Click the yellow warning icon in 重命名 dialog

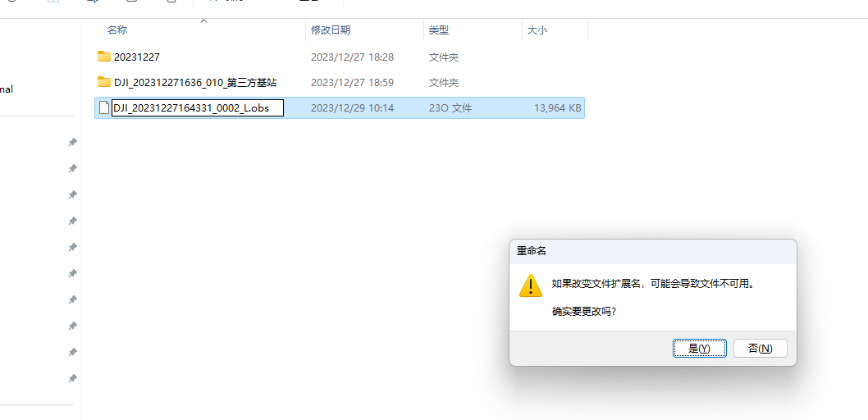pos(530,285)
